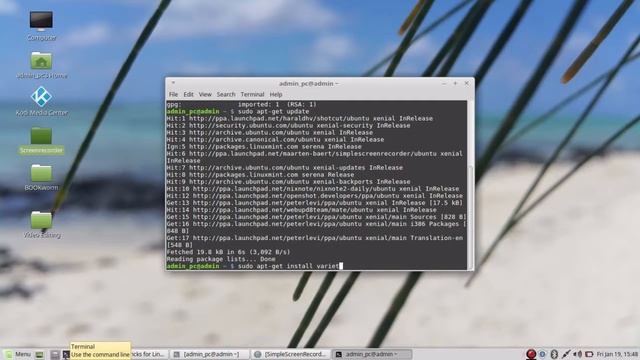Click the file manager launcher in the panel

[55, 355]
